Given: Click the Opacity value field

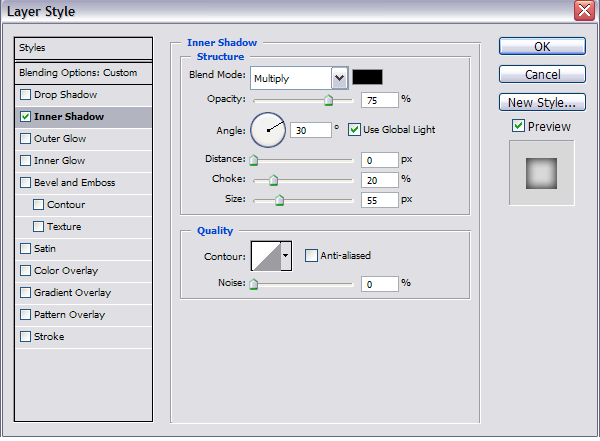Looking at the screenshot, I should [x=380, y=100].
